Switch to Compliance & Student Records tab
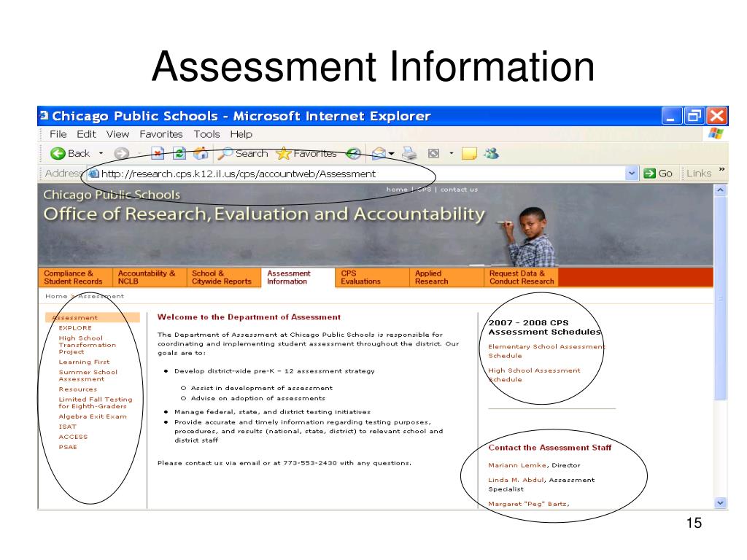The width and height of the screenshot is (747, 560). (x=75, y=277)
